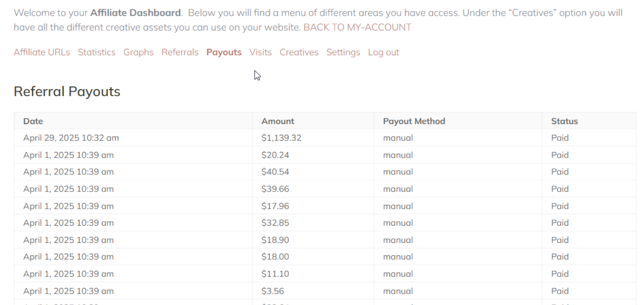The height and width of the screenshot is (305, 644).
Task: Open the Graphs tab
Action: tap(138, 52)
